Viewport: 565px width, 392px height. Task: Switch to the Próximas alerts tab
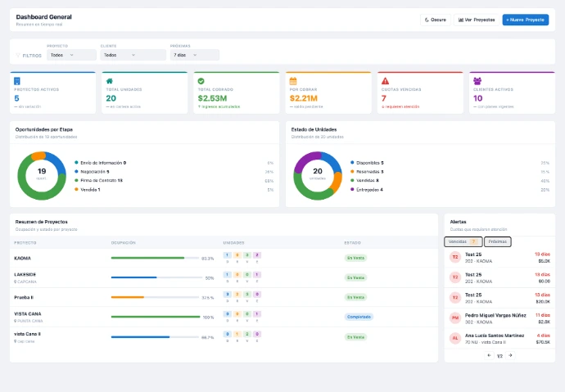(x=498, y=241)
